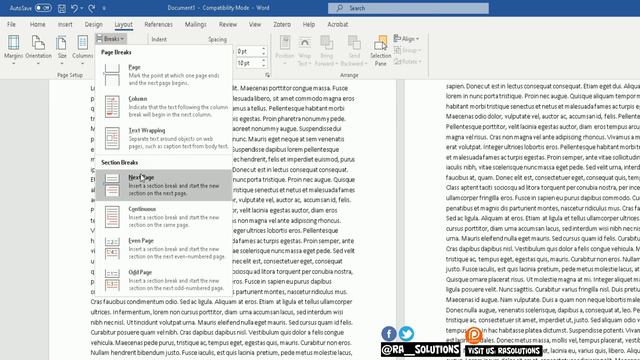Edit the Spacing After 10 pt field
Image resolution: width=640 pixels, height=360 pixels.
pos(248,63)
